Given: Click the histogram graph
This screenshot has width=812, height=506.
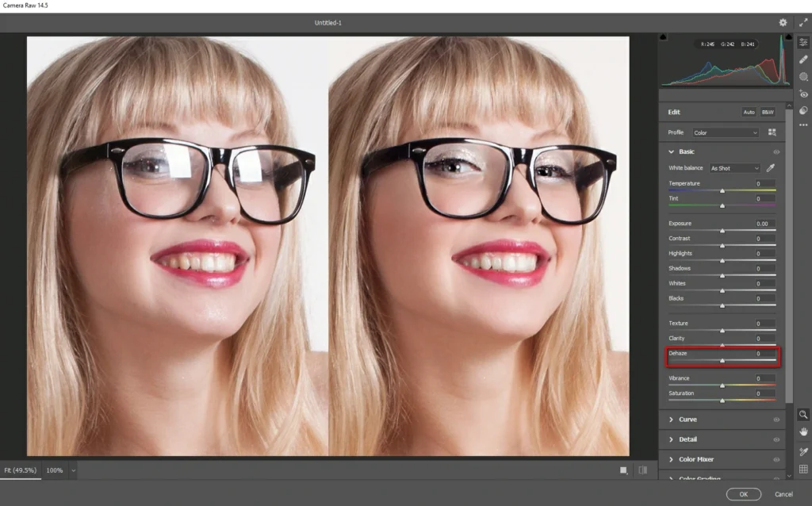Looking at the screenshot, I should pos(726,60).
